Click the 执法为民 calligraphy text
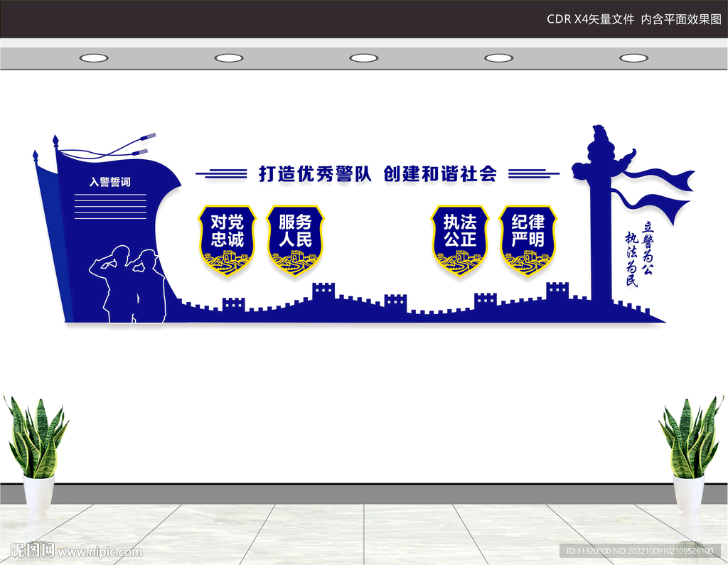Screen dimensions: 728x565 (x=631, y=259)
